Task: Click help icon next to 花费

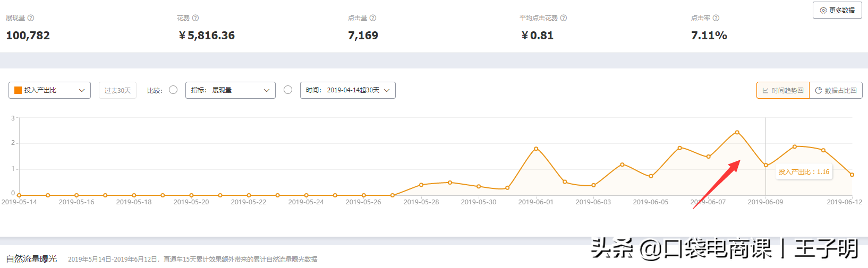Action: [195, 18]
